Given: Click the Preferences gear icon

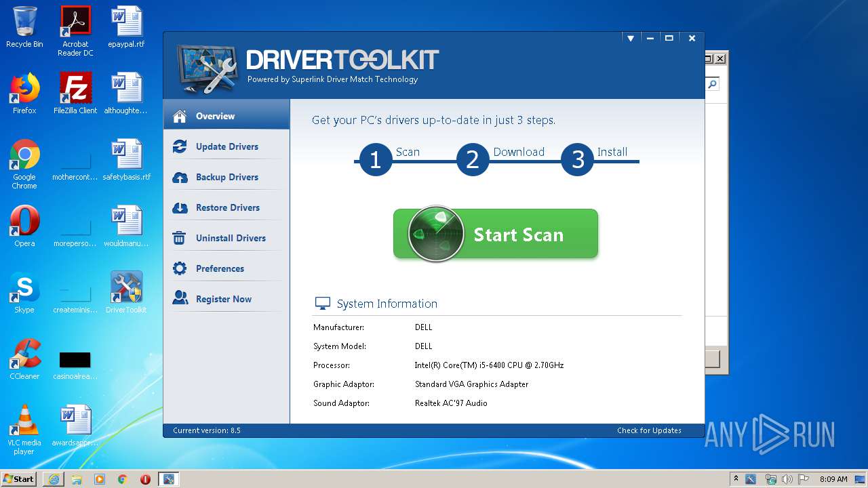Looking at the screenshot, I should pos(180,268).
